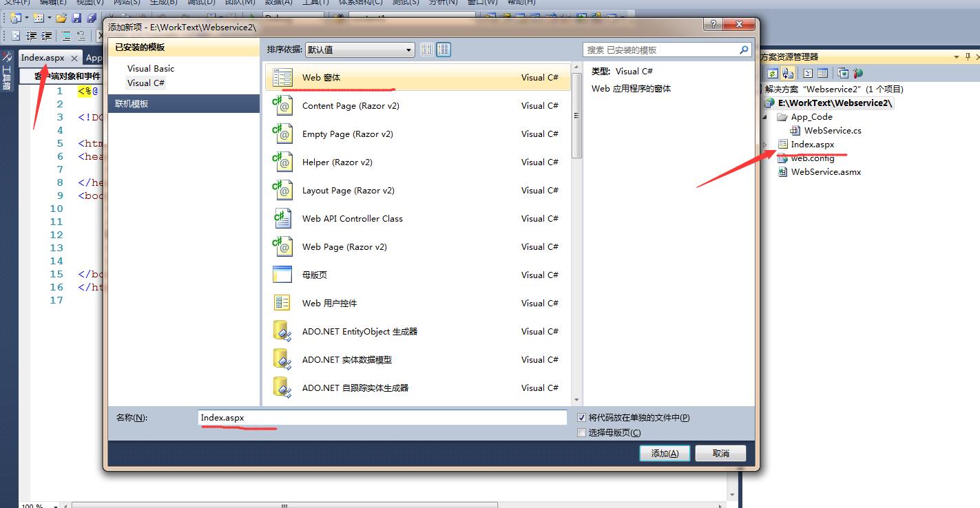Click the View Code icon in Solution Explorer
The width and height of the screenshot is (980, 508).
point(809,73)
